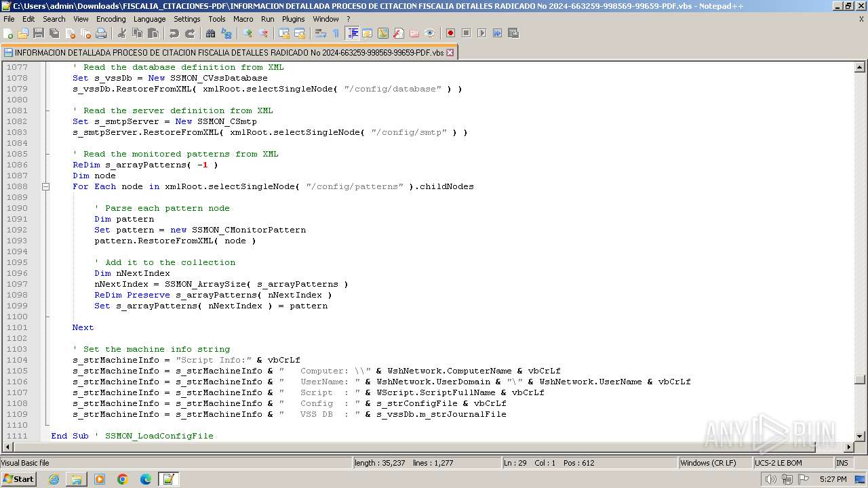Save all files toolbar icon

click(54, 33)
